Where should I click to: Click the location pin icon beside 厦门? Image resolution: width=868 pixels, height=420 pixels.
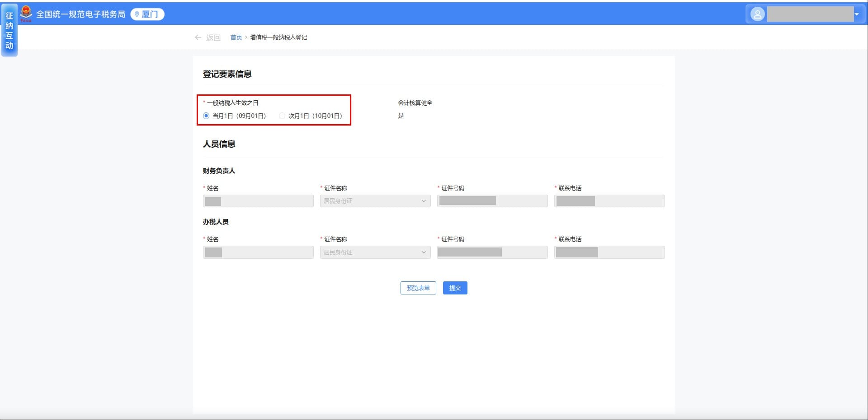click(137, 14)
